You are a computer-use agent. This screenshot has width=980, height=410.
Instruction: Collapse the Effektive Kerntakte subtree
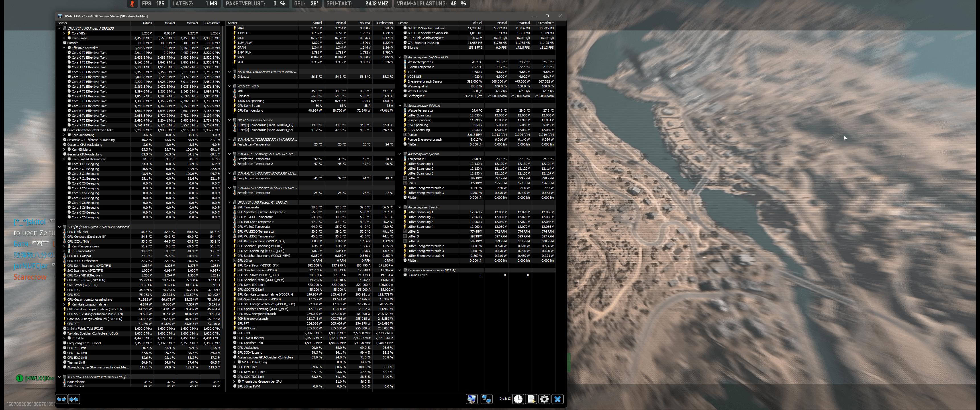point(64,48)
